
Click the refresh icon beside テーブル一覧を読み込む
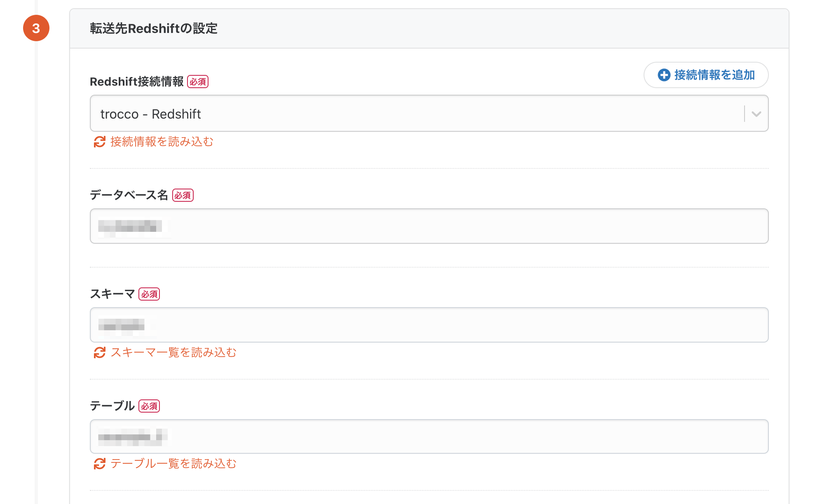(99, 464)
